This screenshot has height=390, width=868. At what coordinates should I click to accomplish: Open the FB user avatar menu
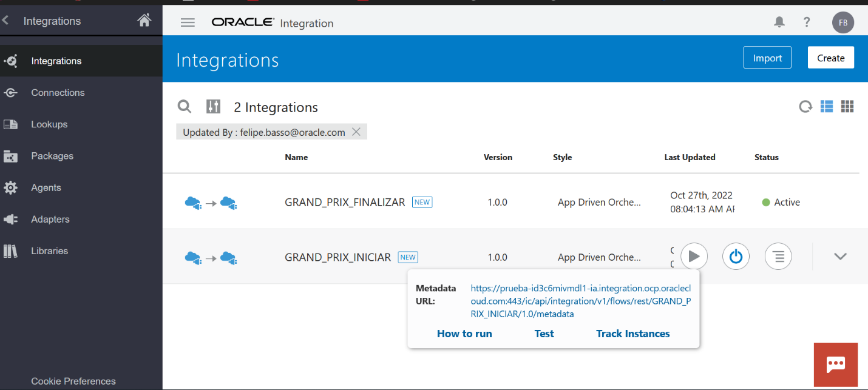843,22
